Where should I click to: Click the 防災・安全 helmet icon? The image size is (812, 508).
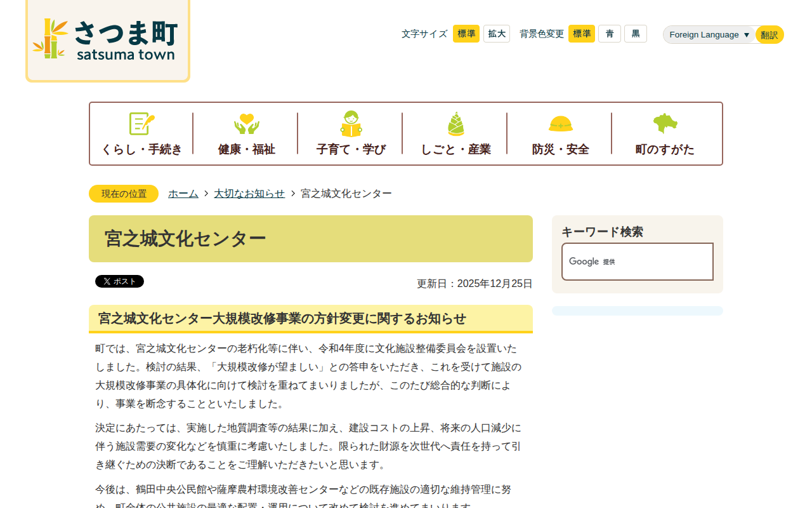pyautogui.click(x=560, y=123)
